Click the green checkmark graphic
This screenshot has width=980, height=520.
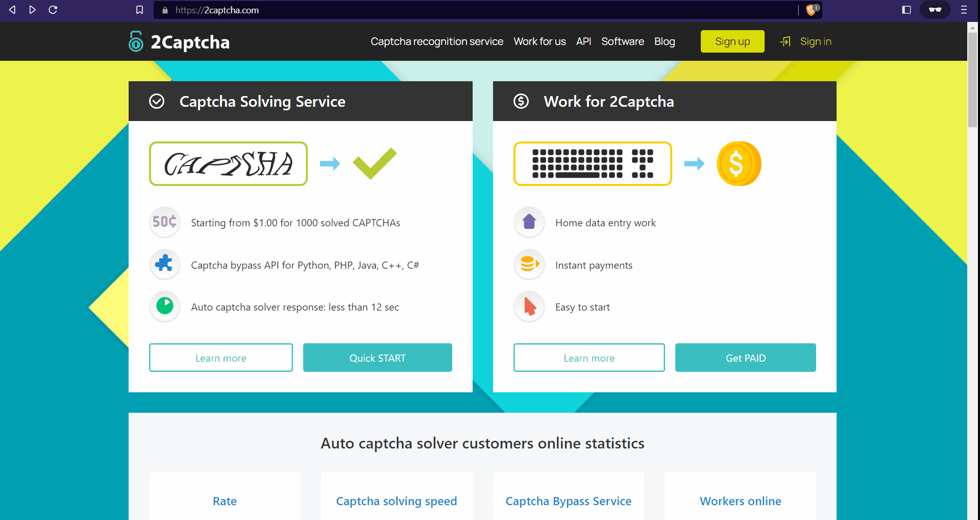pos(375,163)
